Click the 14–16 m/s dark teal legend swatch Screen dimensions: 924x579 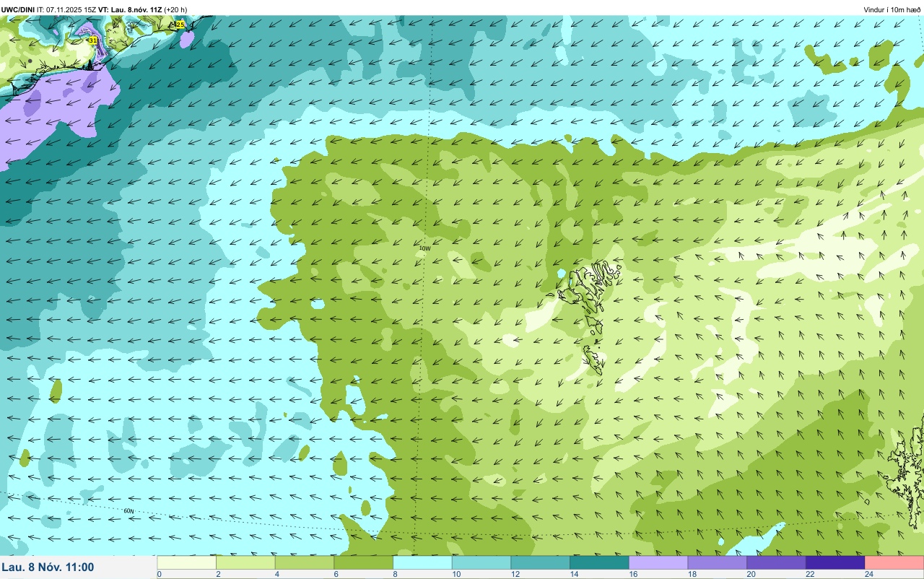click(x=599, y=562)
